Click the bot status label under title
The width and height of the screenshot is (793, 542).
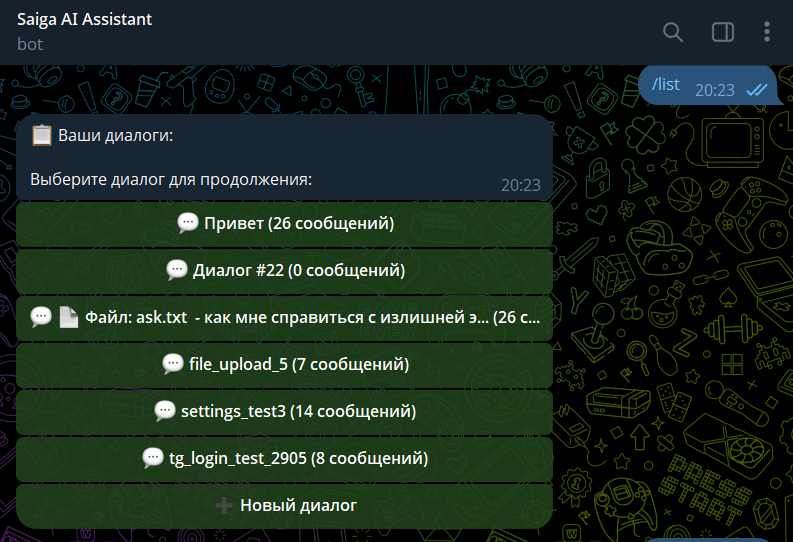pos(30,44)
